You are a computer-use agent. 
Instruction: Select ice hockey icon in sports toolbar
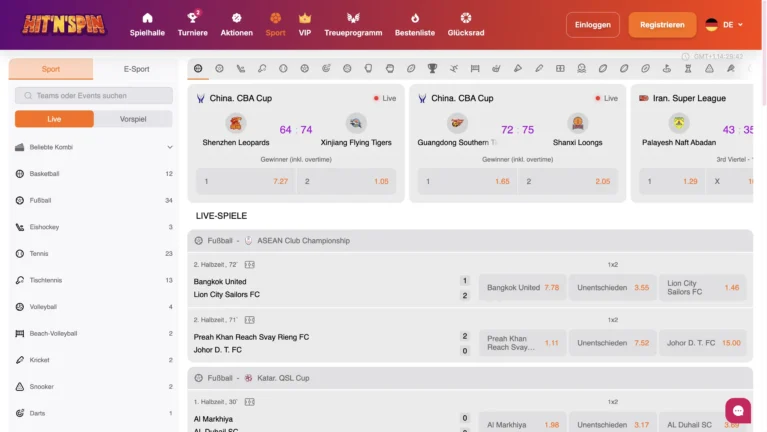[241, 68]
